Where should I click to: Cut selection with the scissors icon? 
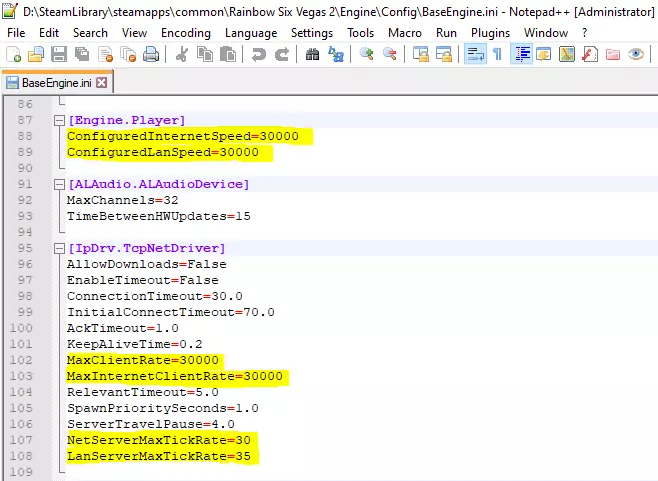182,54
